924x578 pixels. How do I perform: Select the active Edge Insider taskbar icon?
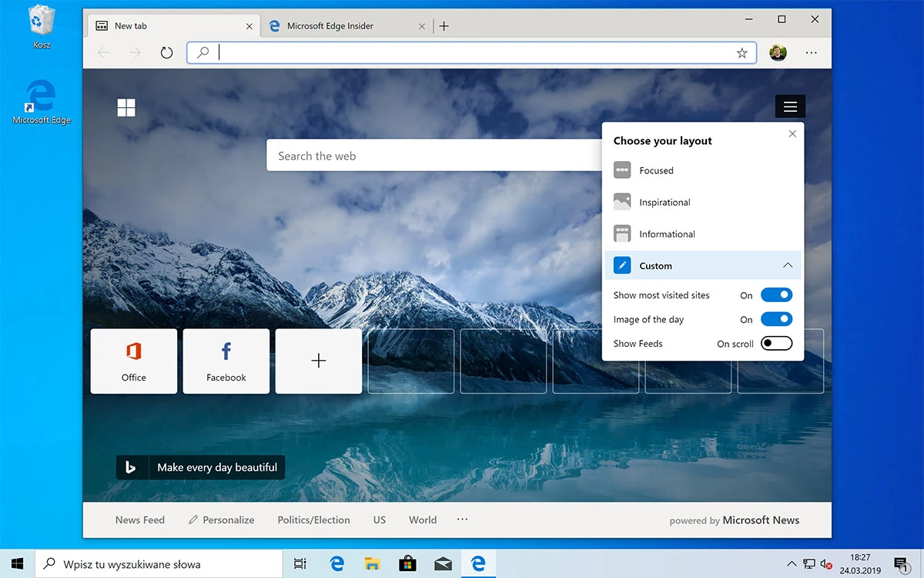tap(478, 564)
